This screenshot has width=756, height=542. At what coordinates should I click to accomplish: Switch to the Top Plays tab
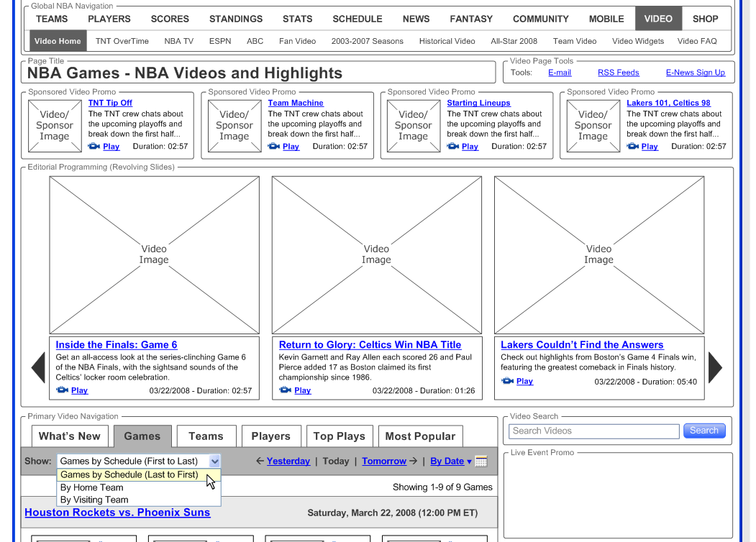[x=339, y=436]
